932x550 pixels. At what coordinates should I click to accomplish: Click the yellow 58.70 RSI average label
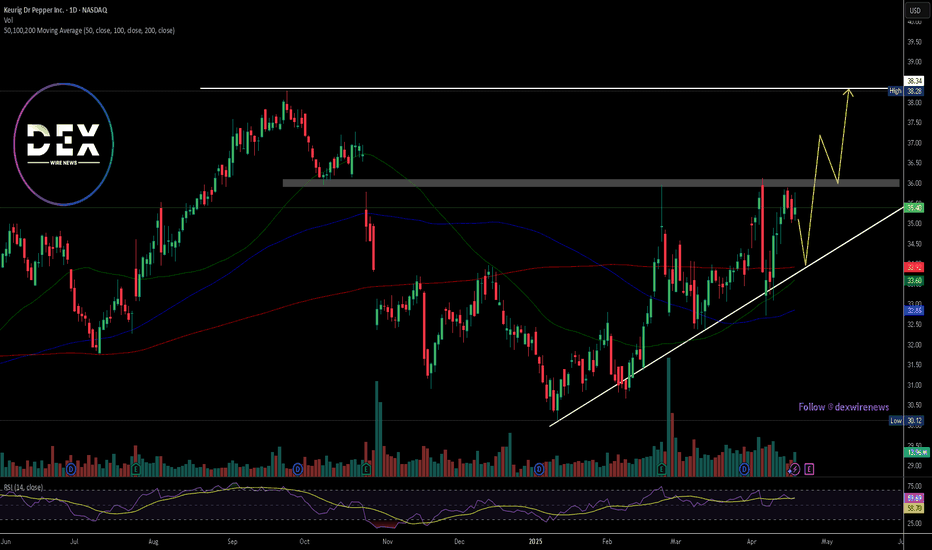914,508
